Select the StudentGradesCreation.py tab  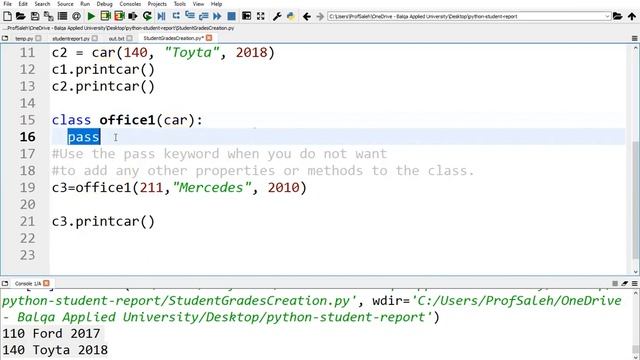pyautogui.click(x=173, y=38)
